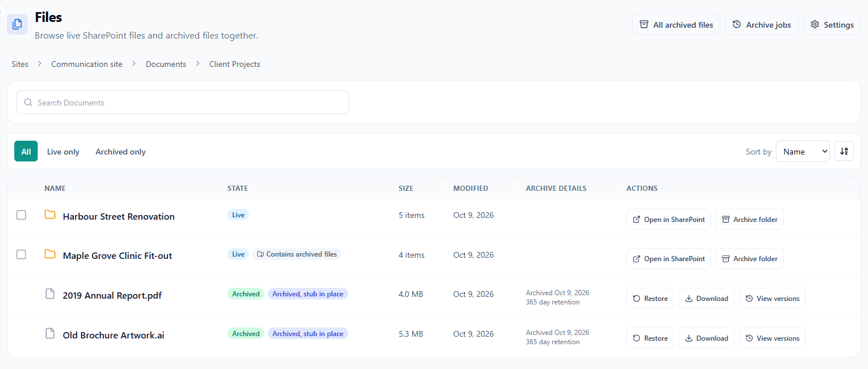Open Settings
Viewport: 868px width, 369px height.
(832, 25)
